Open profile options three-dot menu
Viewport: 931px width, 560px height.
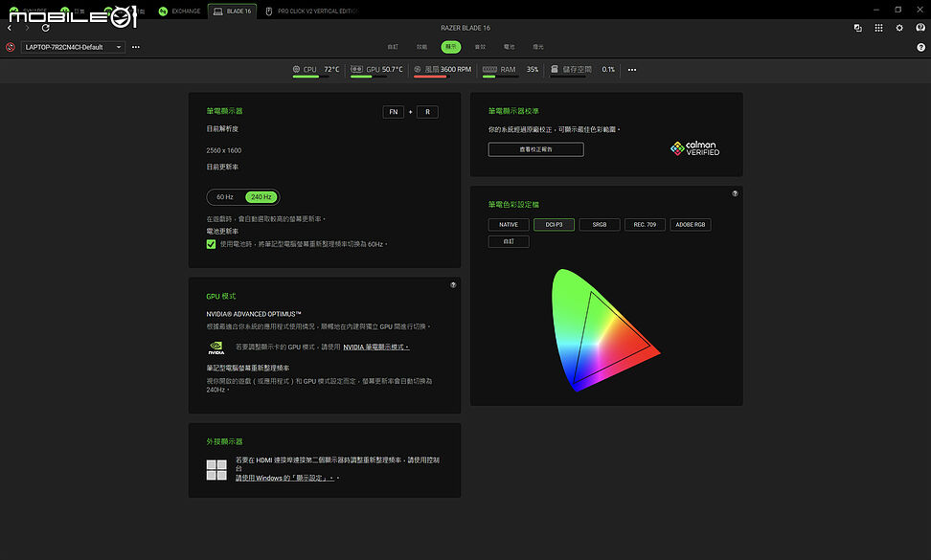(x=136, y=47)
